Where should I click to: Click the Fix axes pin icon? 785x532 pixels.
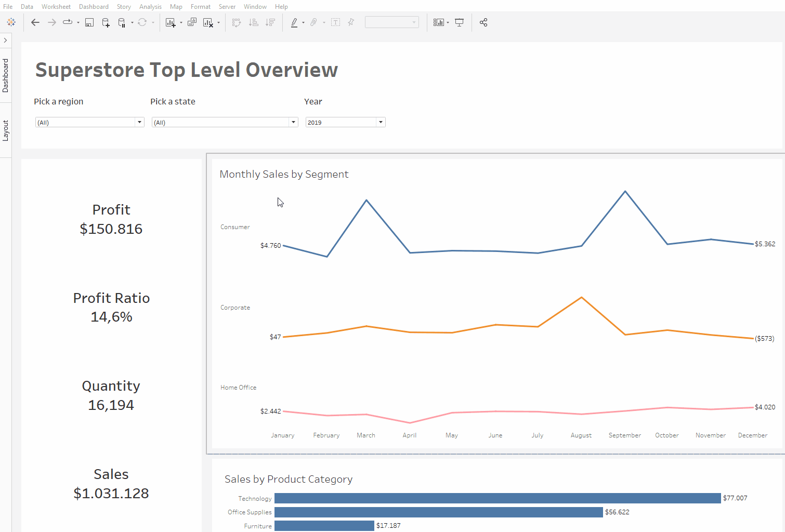[x=351, y=22]
